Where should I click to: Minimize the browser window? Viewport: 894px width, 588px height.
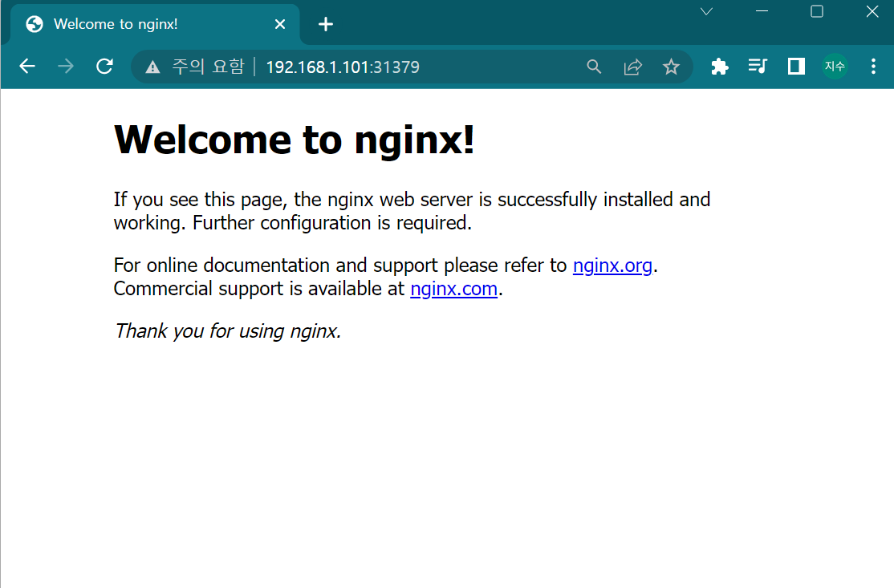pos(762,11)
